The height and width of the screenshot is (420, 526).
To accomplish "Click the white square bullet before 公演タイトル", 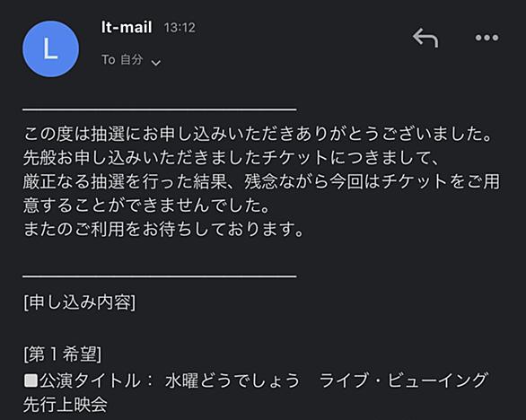I will [31, 381].
